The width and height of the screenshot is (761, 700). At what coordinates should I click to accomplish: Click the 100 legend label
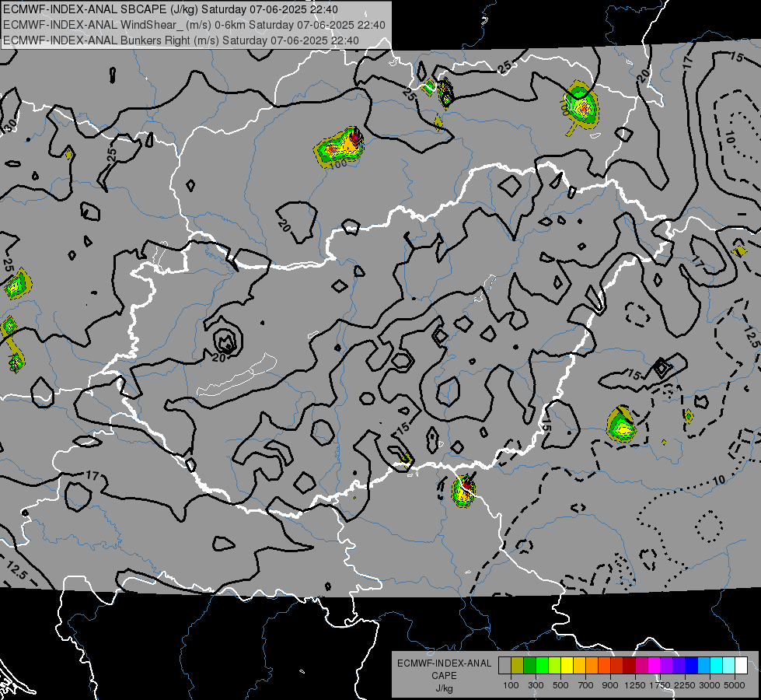coord(511,685)
